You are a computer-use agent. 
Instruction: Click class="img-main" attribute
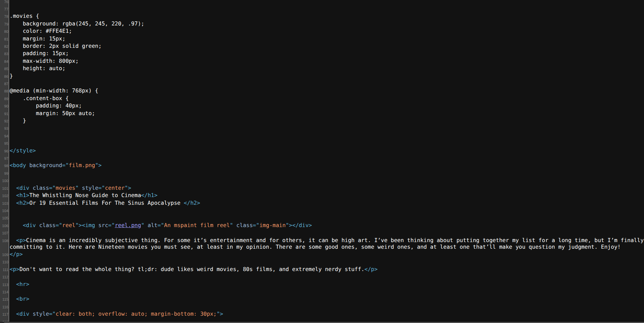pos(263,225)
